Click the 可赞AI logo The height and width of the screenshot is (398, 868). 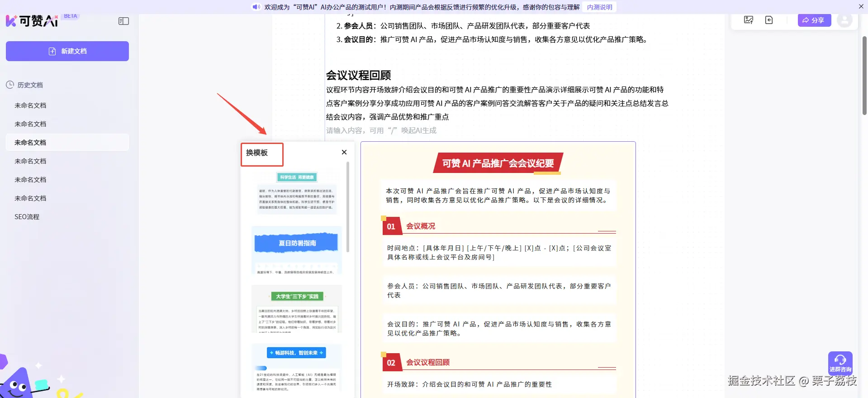[32, 21]
